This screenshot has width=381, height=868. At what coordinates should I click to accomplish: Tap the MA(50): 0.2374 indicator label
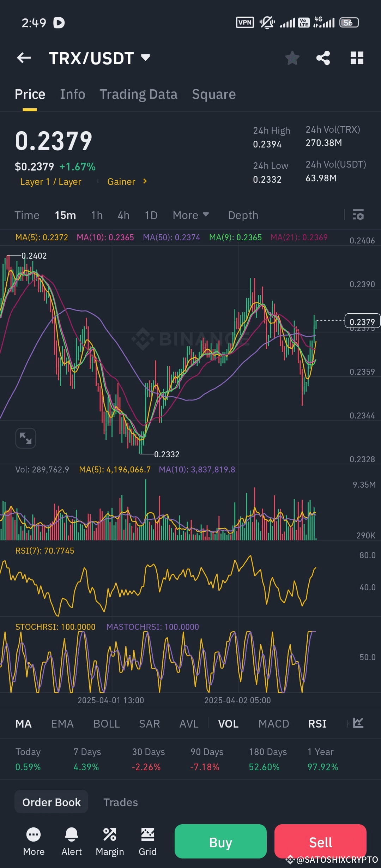[171, 237]
